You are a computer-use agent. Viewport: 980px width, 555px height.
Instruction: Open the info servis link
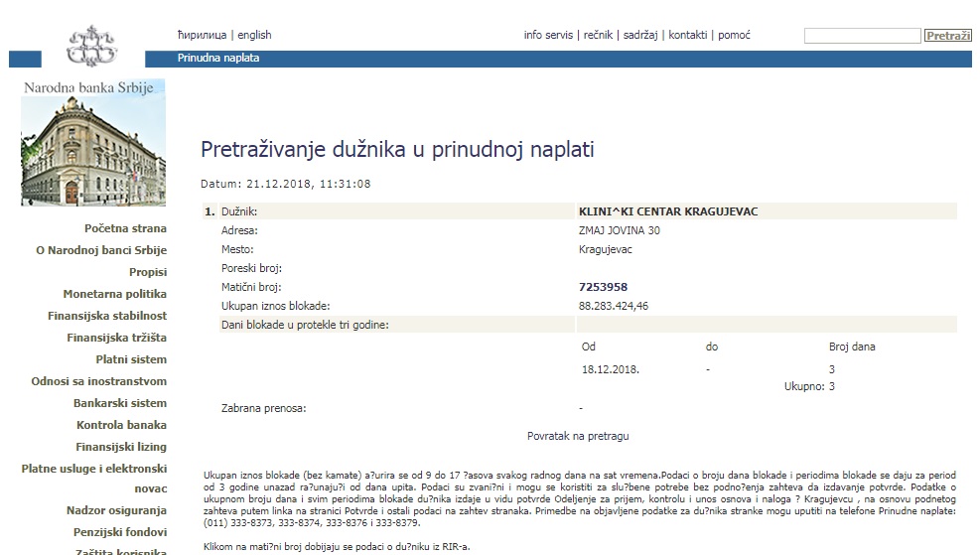coord(548,35)
